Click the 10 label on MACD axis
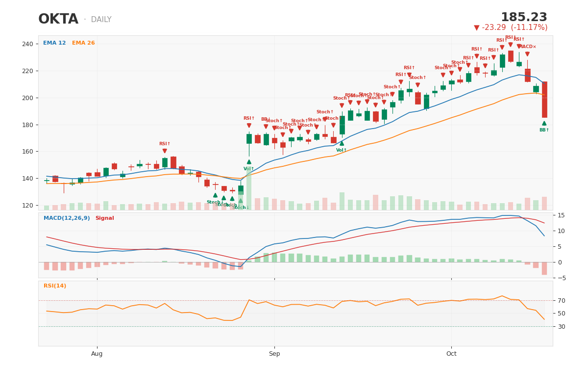Image resolution: width=588 pixels, height=368 pixels. coord(561,231)
